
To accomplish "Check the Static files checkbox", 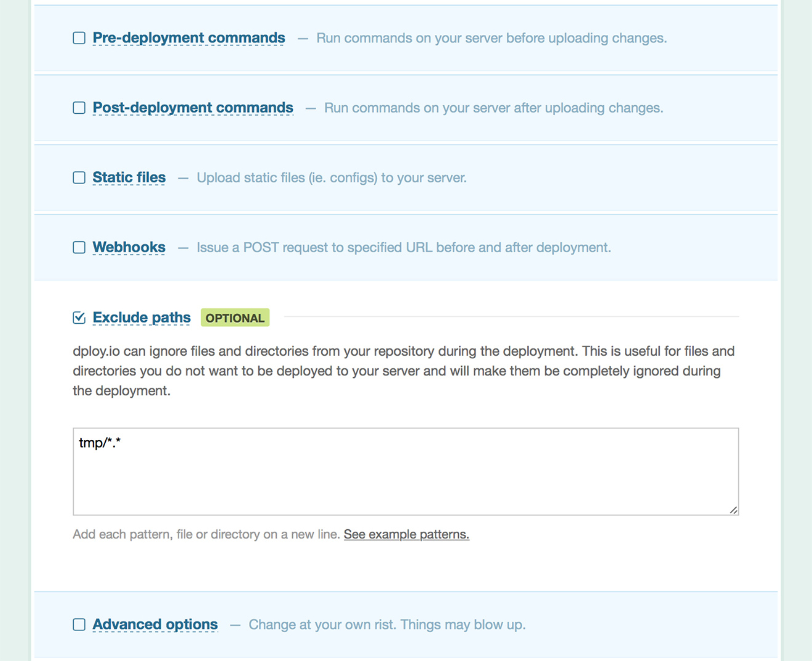I will pyautogui.click(x=79, y=178).
